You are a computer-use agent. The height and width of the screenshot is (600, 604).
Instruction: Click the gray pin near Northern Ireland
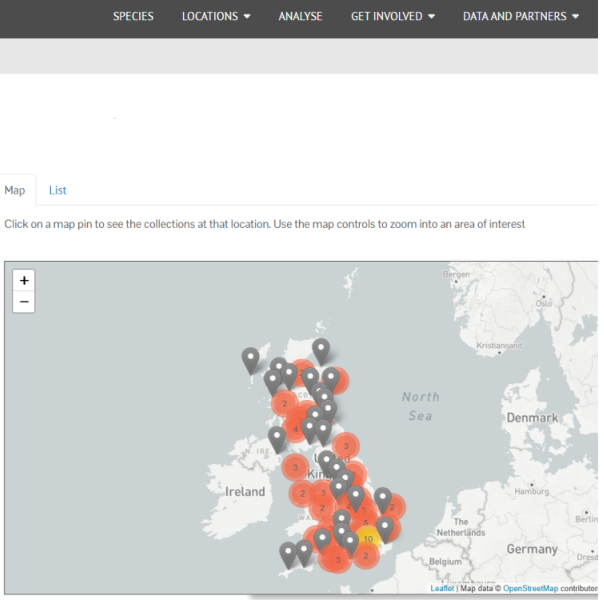tap(277, 437)
